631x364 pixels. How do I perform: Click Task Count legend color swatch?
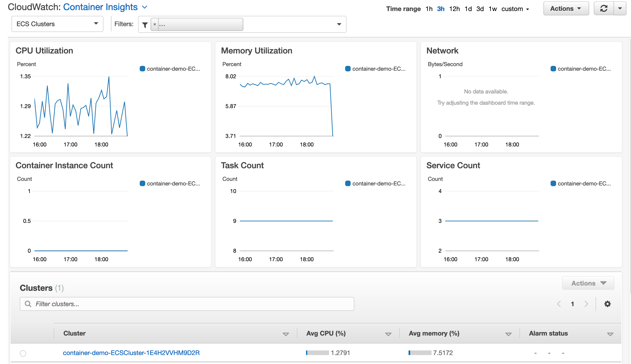point(348,184)
